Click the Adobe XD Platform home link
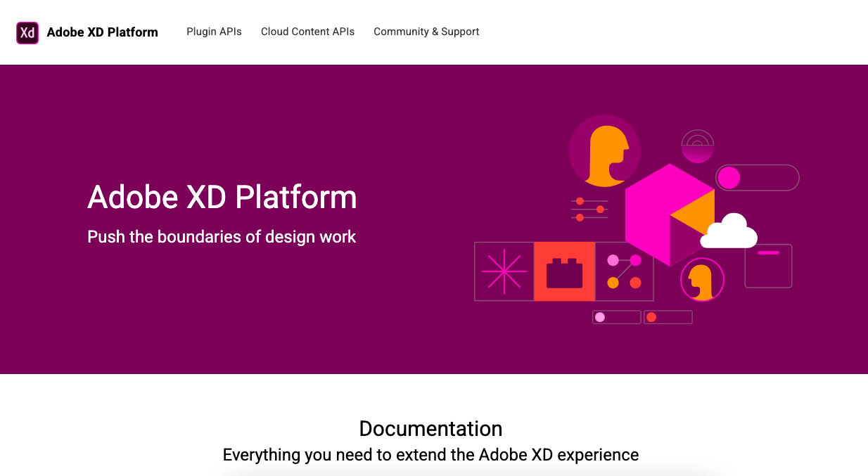 click(103, 32)
